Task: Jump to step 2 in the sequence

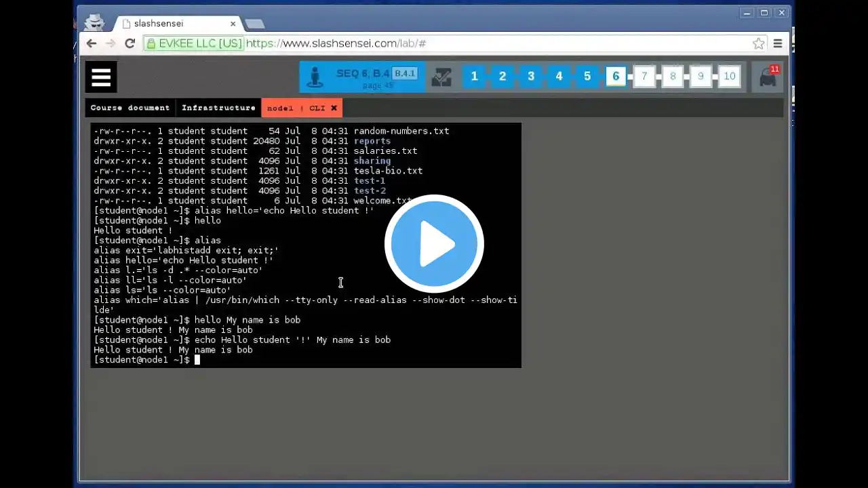Action: (x=502, y=77)
